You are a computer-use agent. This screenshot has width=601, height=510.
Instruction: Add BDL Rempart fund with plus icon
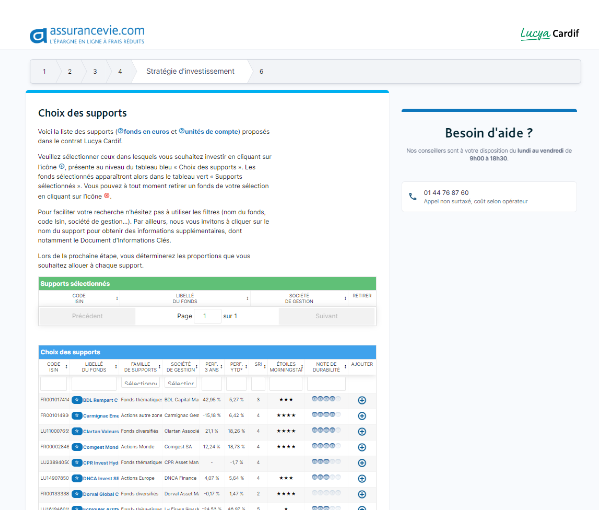[362, 400]
